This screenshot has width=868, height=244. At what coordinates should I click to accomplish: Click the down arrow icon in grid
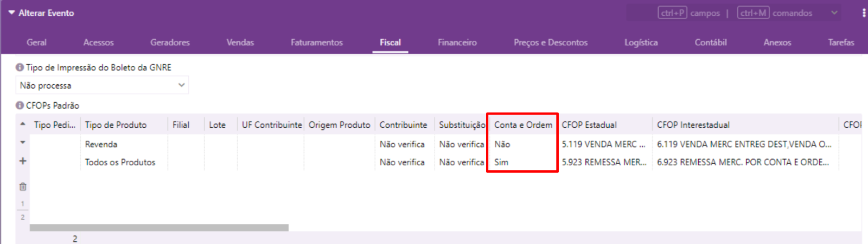(23, 142)
